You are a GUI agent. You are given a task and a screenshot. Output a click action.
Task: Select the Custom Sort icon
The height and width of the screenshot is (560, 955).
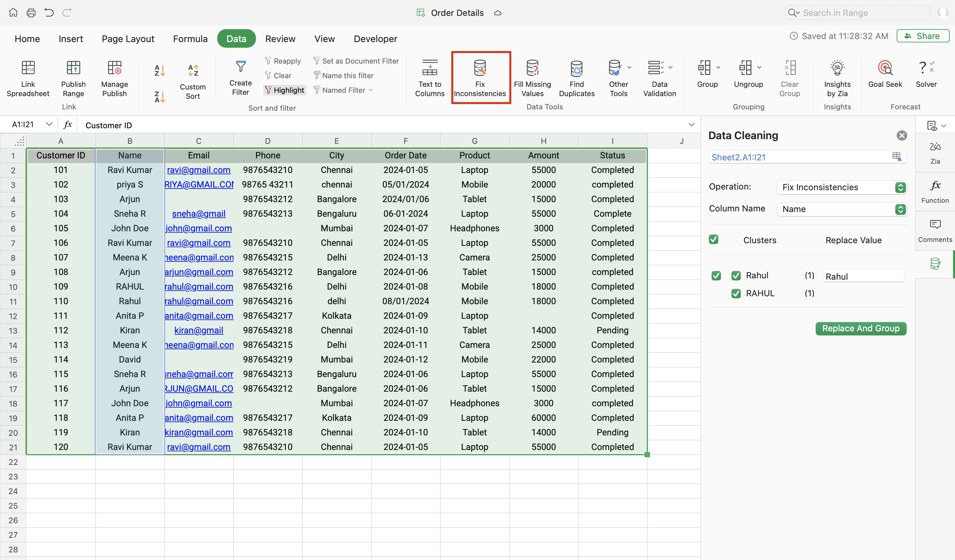[x=193, y=71]
